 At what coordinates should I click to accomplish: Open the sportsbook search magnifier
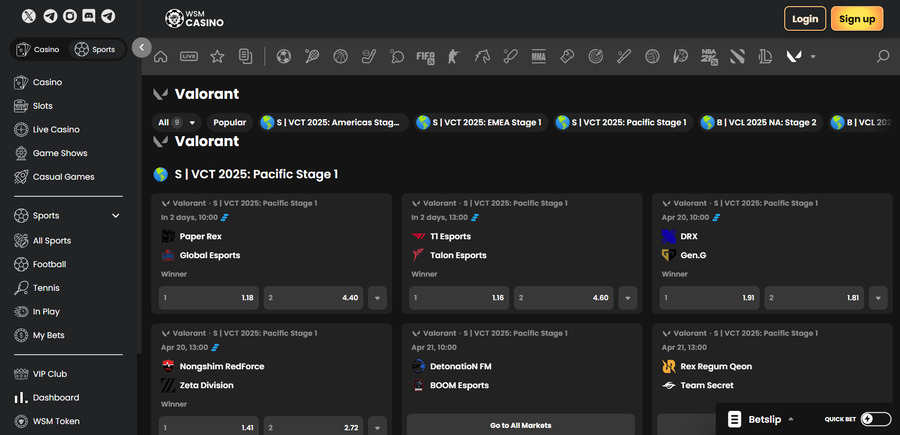click(883, 56)
